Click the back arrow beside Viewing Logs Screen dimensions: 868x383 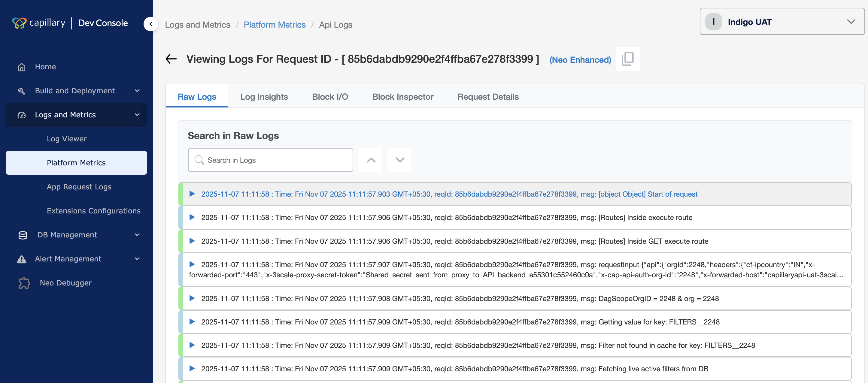(x=171, y=59)
